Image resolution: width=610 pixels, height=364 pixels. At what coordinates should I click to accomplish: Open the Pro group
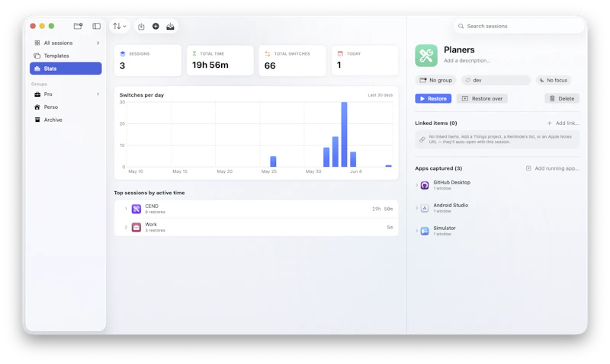[66, 94]
